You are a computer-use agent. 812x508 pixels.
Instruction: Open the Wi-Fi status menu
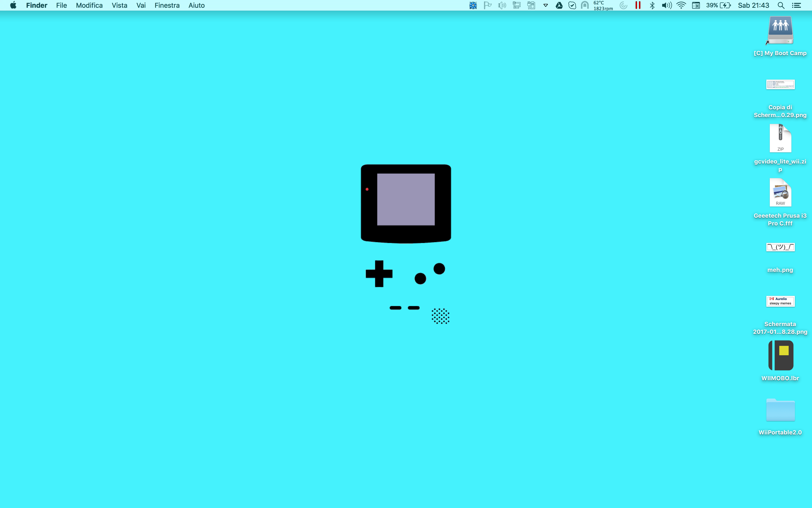(x=681, y=5)
